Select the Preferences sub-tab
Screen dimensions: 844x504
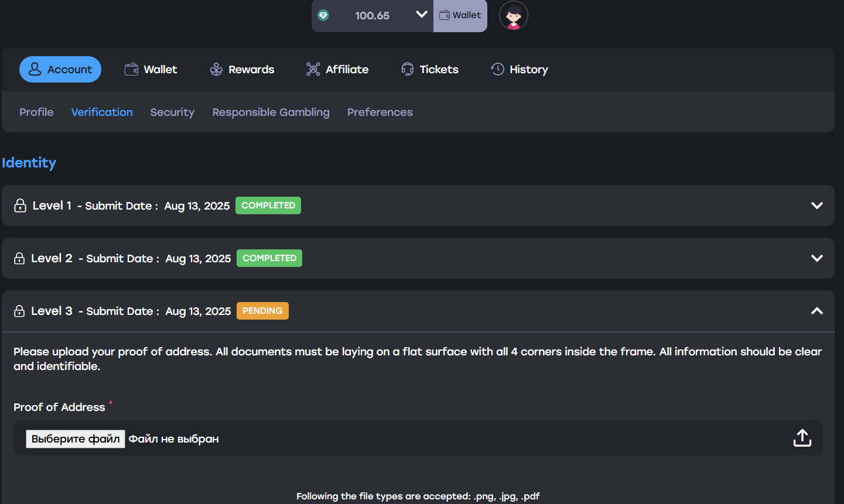pyautogui.click(x=380, y=112)
